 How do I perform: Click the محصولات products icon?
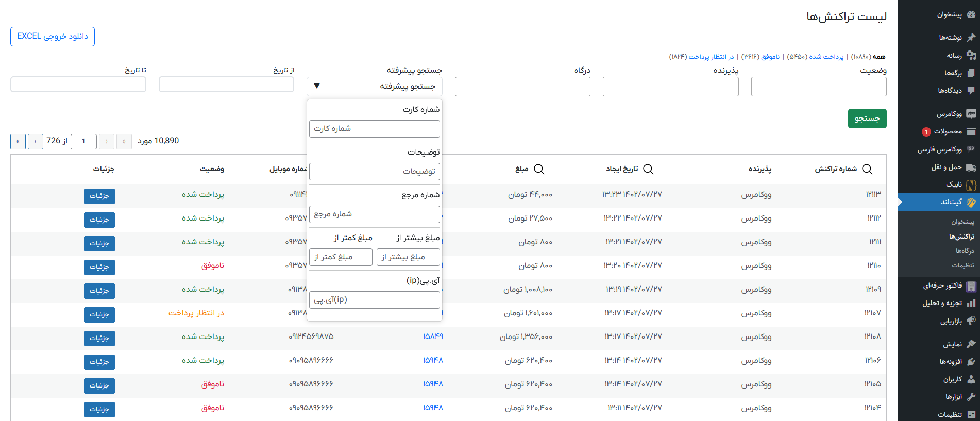click(971, 131)
